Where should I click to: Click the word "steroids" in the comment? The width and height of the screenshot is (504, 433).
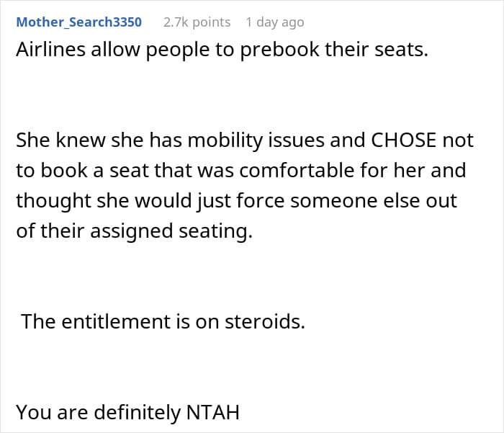tap(262, 321)
